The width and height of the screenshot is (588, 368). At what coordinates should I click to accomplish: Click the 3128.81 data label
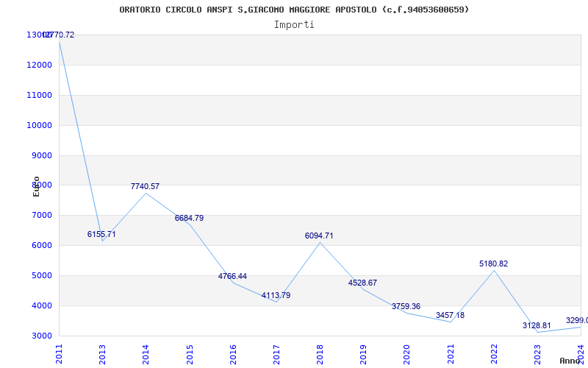click(x=537, y=325)
